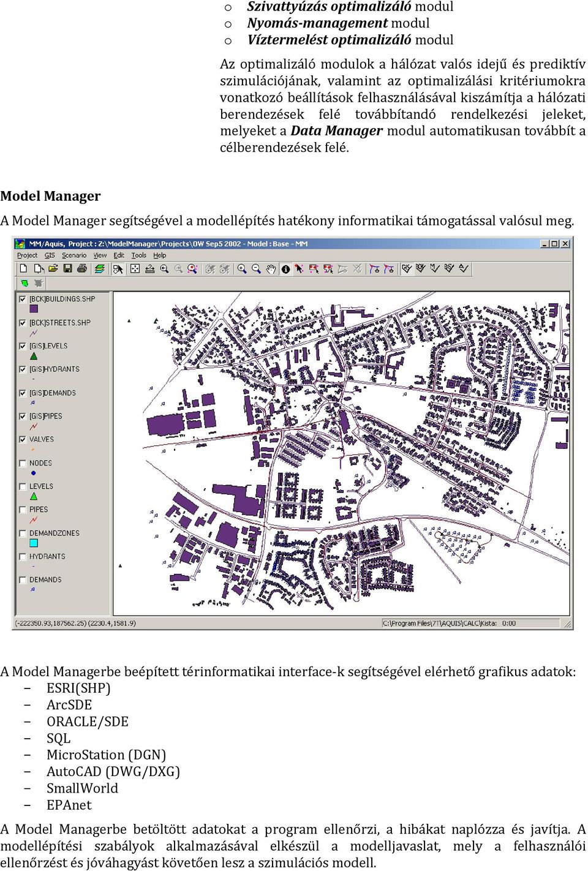Toggle the BCK check-mark toolbar button
This screenshot has width=588, height=871.
[420, 268]
